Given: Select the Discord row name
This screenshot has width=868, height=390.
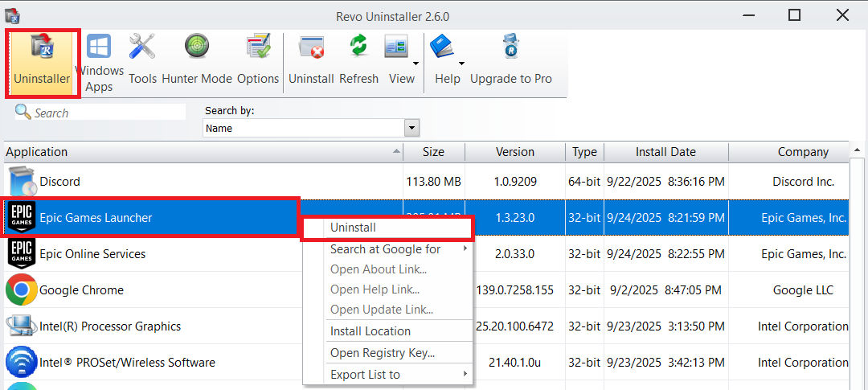Looking at the screenshot, I should [x=59, y=182].
